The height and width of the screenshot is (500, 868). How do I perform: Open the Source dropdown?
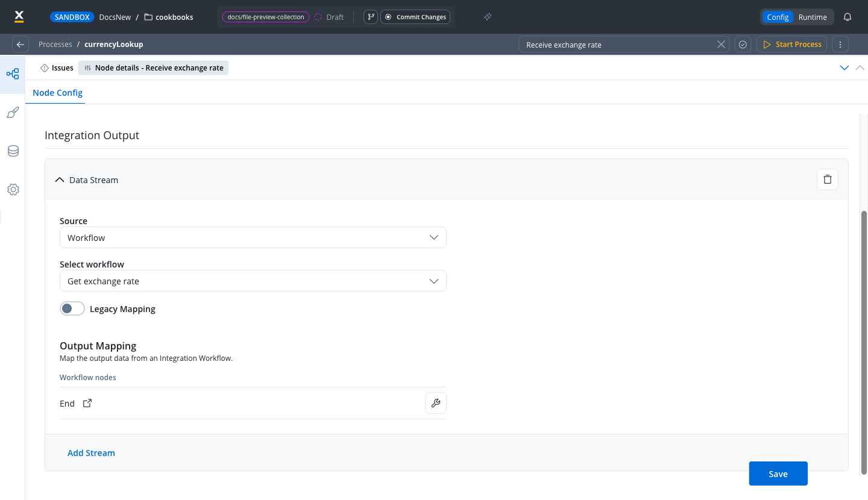pos(253,237)
